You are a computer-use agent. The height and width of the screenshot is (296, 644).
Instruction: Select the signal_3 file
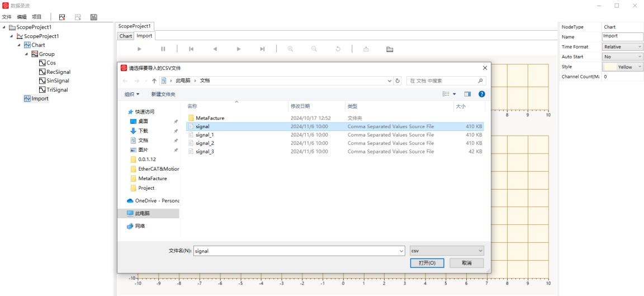click(x=335, y=151)
